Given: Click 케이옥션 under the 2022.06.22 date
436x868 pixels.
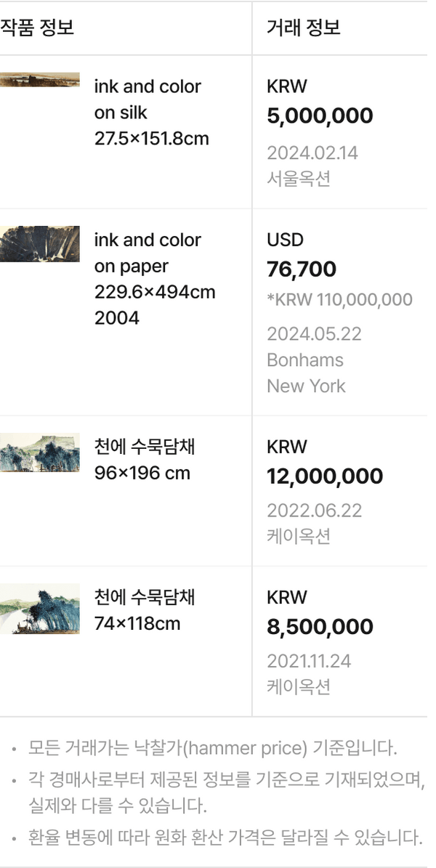Looking at the screenshot, I should [x=299, y=536].
